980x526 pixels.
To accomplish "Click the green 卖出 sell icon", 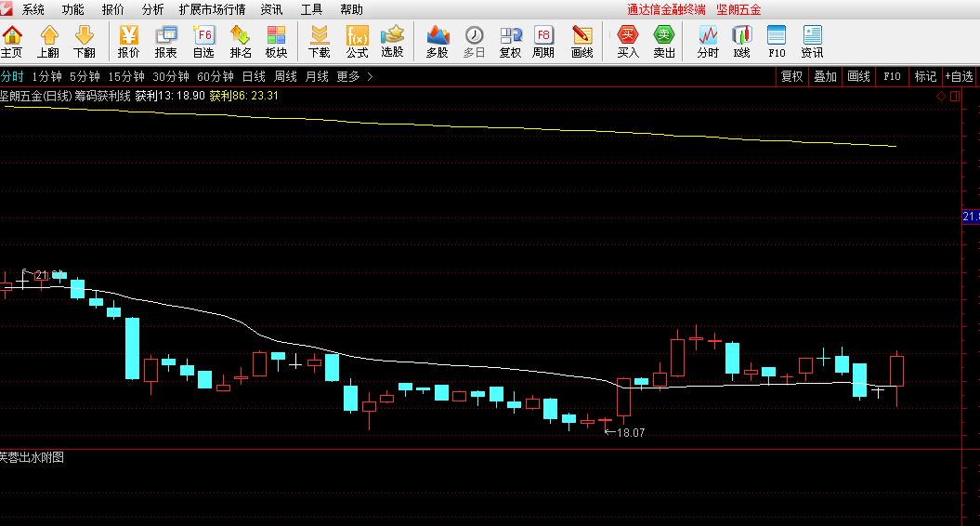I will (664, 42).
